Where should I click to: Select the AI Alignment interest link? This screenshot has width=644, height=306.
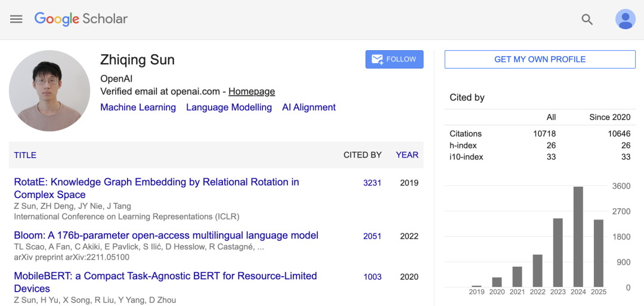tap(309, 107)
